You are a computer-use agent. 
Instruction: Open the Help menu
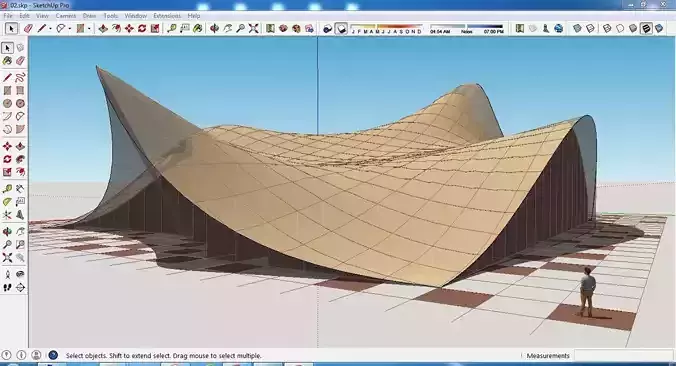click(194, 16)
